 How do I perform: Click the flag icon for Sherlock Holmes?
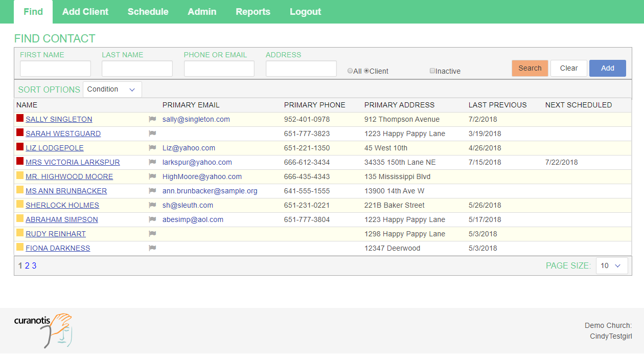(152, 205)
